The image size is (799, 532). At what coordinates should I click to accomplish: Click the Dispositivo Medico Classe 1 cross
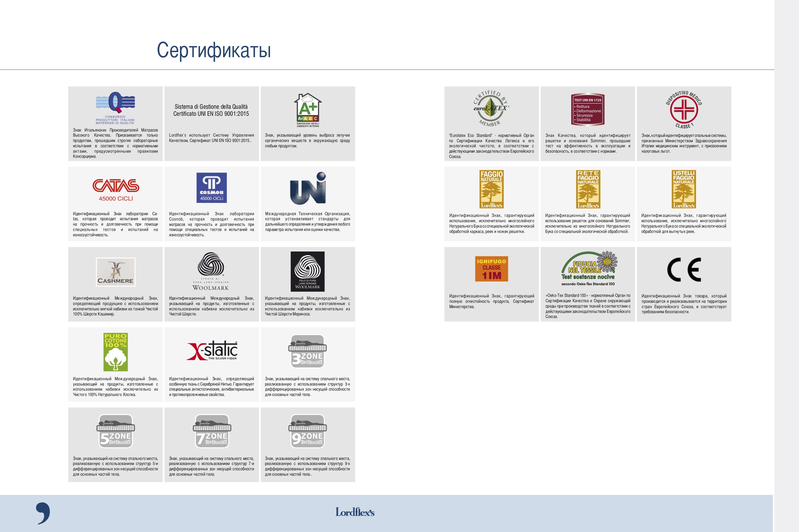(x=683, y=110)
